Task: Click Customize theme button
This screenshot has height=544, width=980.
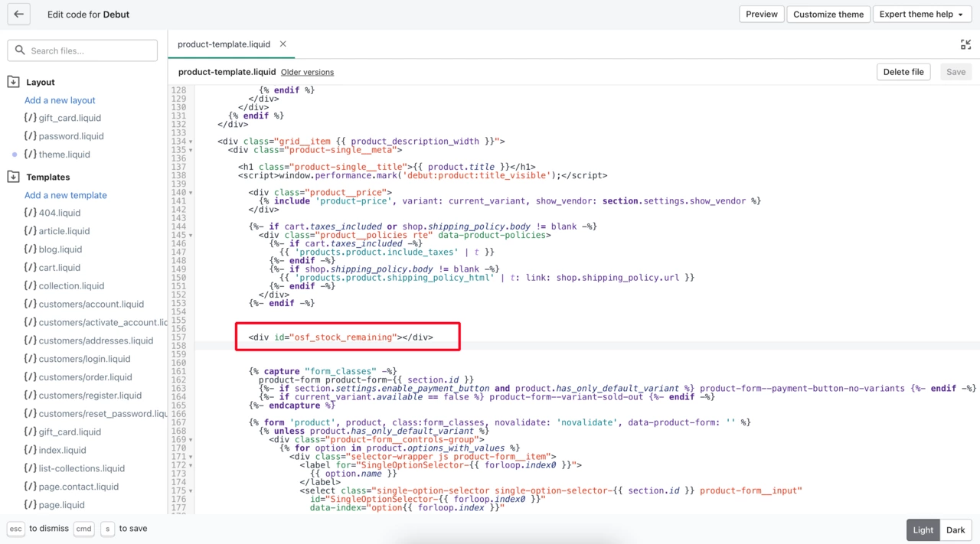Action: click(828, 14)
